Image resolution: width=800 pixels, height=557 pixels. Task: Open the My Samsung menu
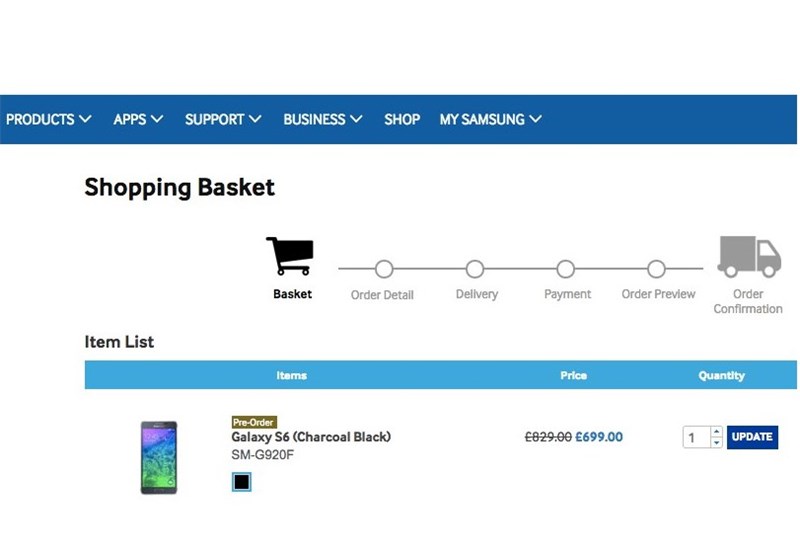pyautogui.click(x=490, y=119)
